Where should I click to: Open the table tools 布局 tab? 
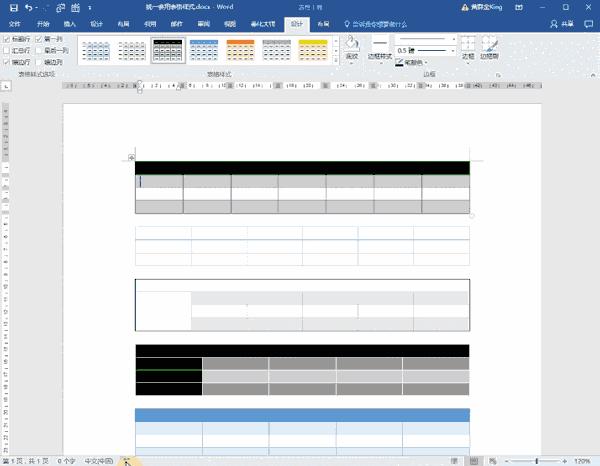click(323, 24)
